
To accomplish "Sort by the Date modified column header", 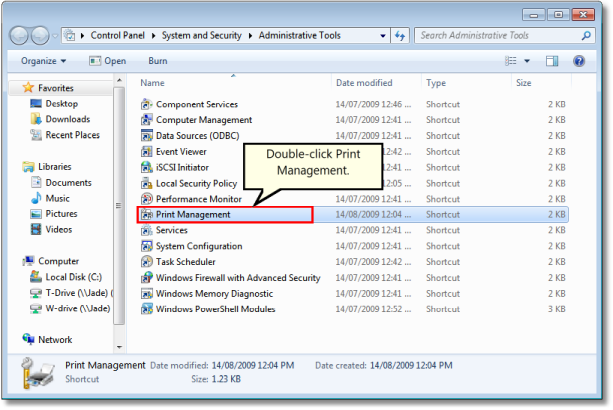I will coord(376,83).
